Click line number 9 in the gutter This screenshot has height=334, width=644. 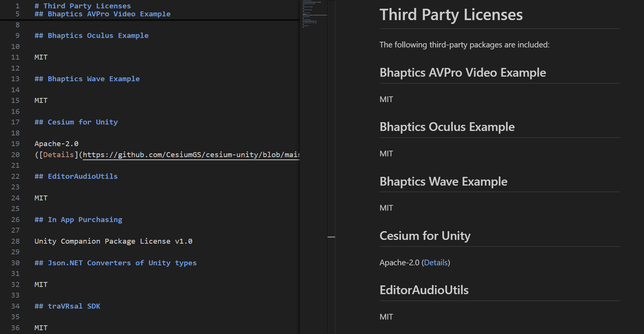point(17,36)
